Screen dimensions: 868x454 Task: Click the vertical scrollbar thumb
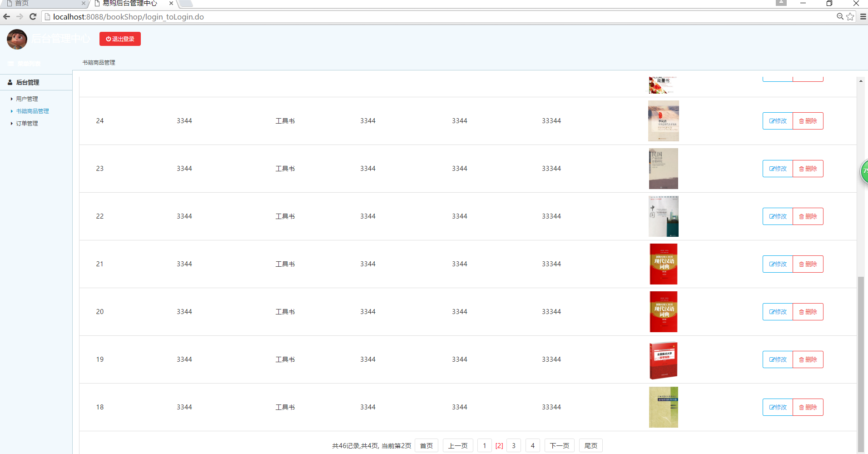click(x=861, y=364)
